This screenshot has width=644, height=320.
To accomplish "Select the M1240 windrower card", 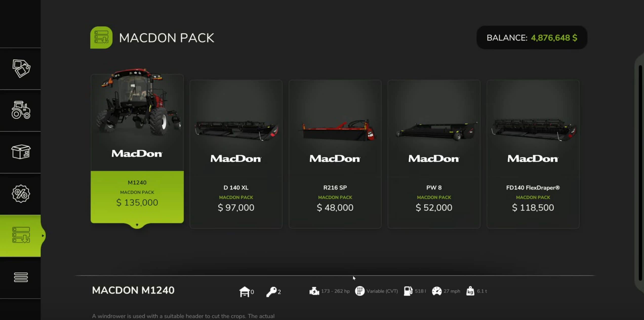I will 137,149.
